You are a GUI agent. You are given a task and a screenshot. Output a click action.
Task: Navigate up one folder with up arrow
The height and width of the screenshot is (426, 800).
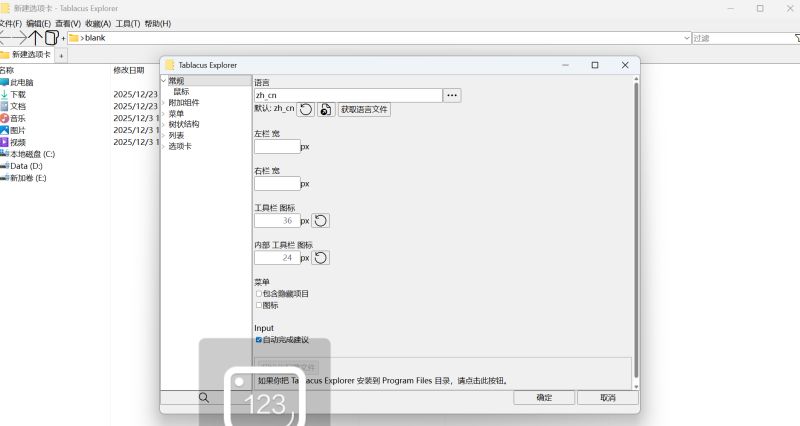(x=35, y=37)
